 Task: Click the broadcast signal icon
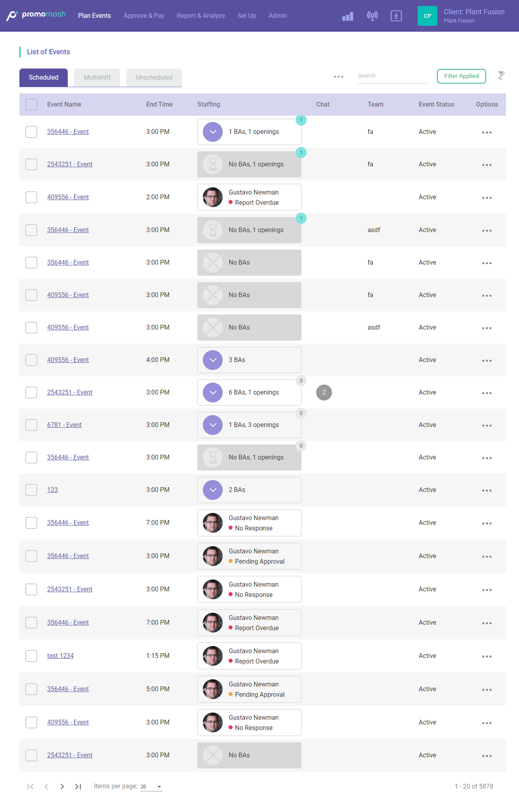pos(372,16)
